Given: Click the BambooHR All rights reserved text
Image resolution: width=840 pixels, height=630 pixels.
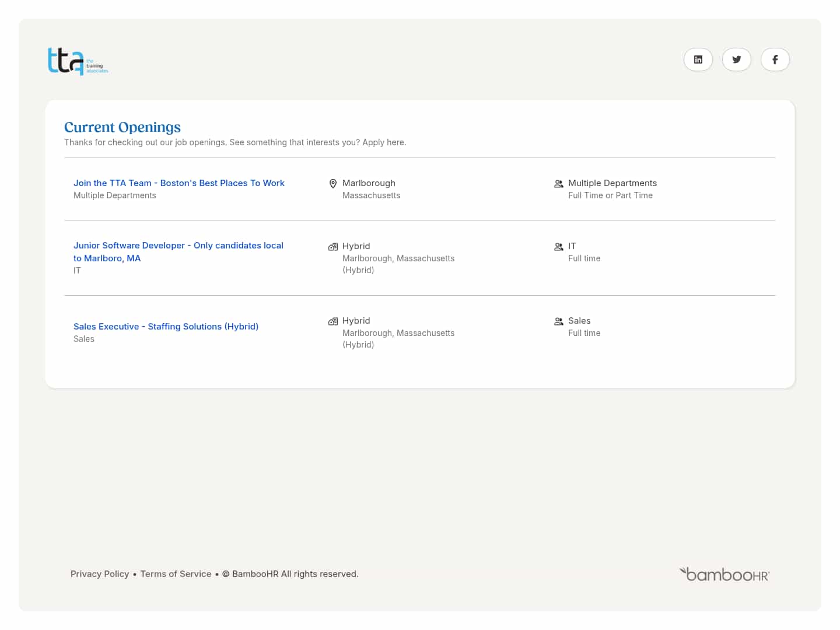Looking at the screenshot, I should tap(295, 574).
